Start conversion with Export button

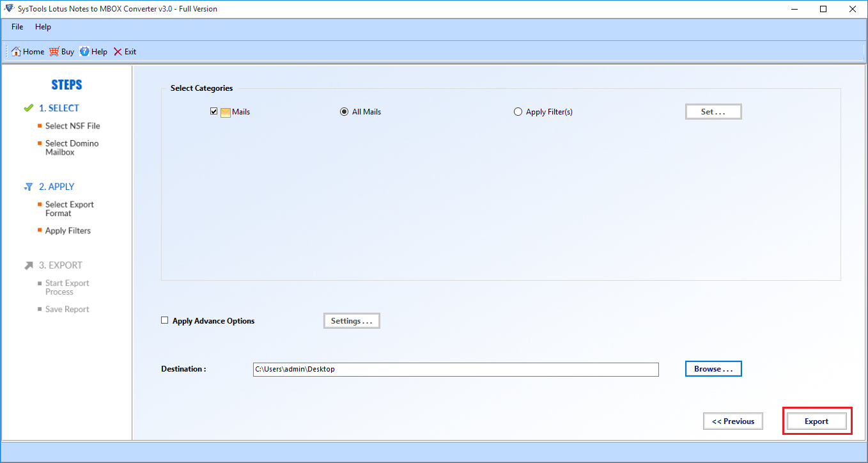pyautogui.click(x=817, y=421)
